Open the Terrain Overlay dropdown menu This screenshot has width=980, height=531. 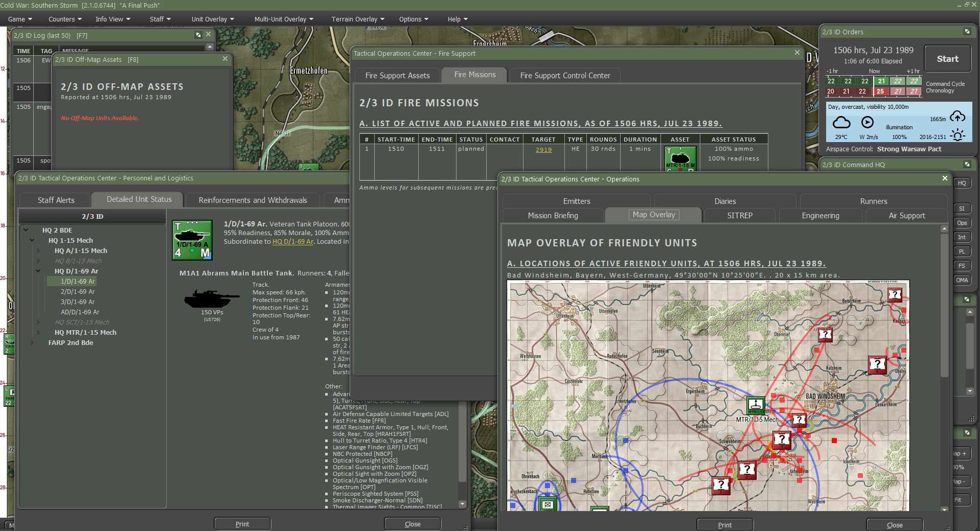(358, 19)
